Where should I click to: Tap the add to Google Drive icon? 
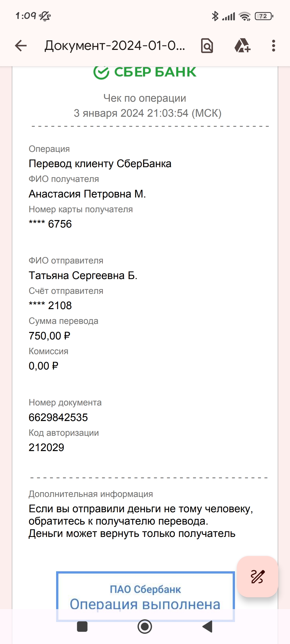pos(242,46)
